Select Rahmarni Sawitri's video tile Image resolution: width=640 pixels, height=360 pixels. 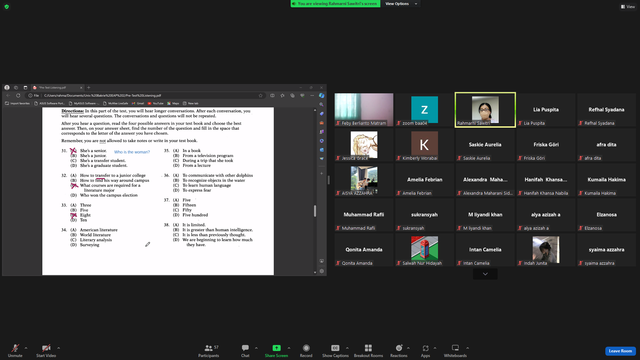pos(485,110)
